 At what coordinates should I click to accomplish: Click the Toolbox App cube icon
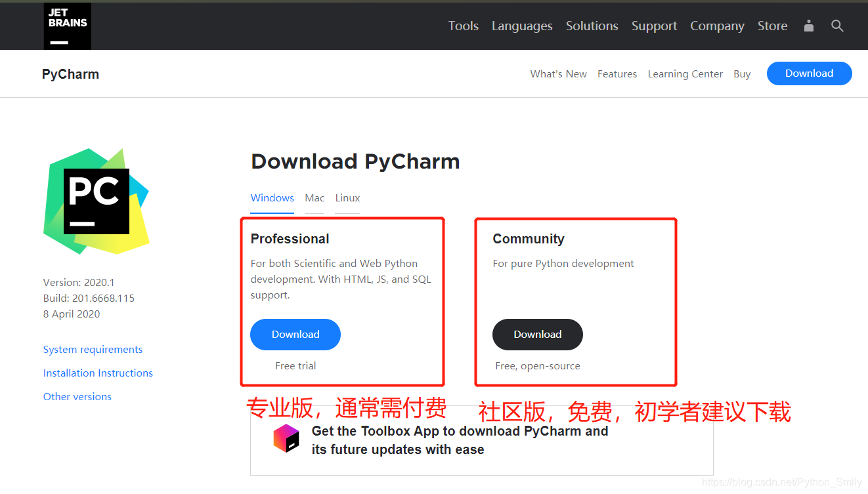point(286,438)
